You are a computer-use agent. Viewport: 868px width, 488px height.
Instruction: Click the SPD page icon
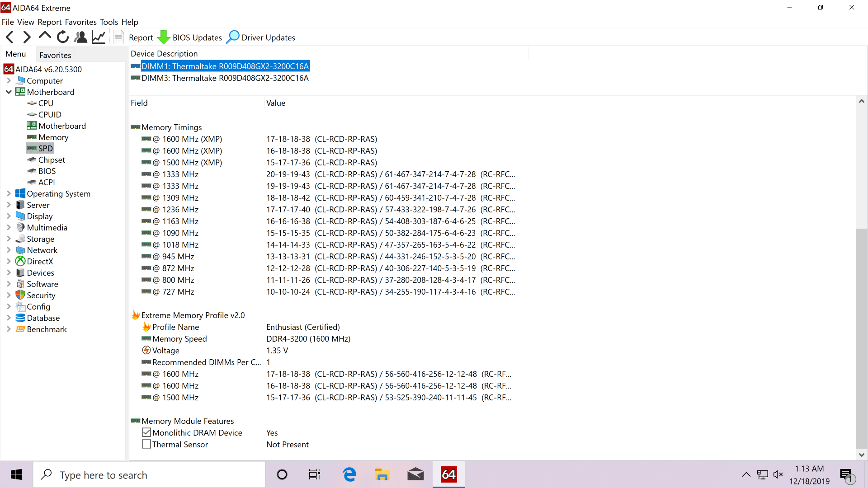click(x=32, y=149)
